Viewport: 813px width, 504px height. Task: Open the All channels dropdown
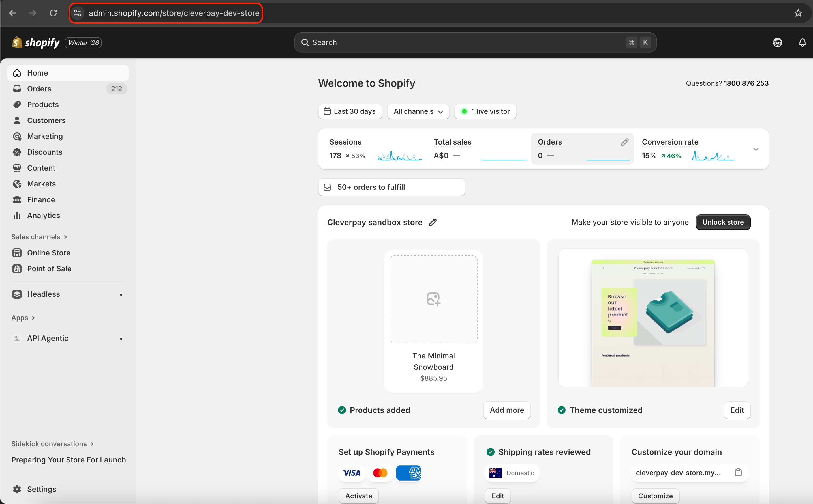pyautogui.click(x=418, y=111)
